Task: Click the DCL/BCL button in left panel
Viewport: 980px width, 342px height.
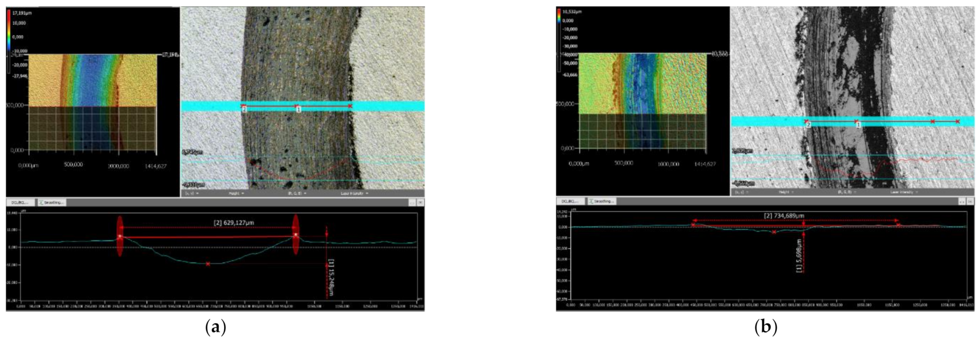Action: click(20, 203)
